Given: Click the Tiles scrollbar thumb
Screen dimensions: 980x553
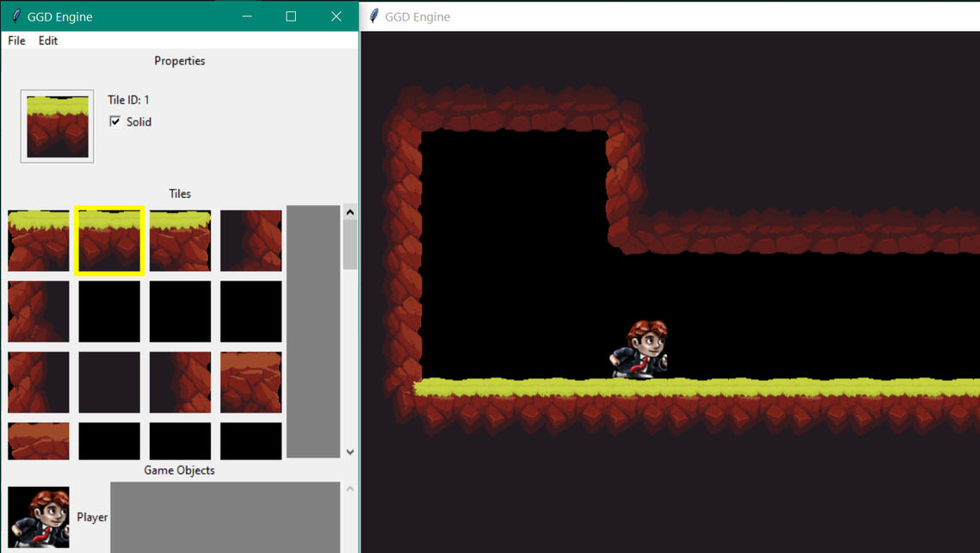Looking at the screenshot, I should tap(349, 245).
